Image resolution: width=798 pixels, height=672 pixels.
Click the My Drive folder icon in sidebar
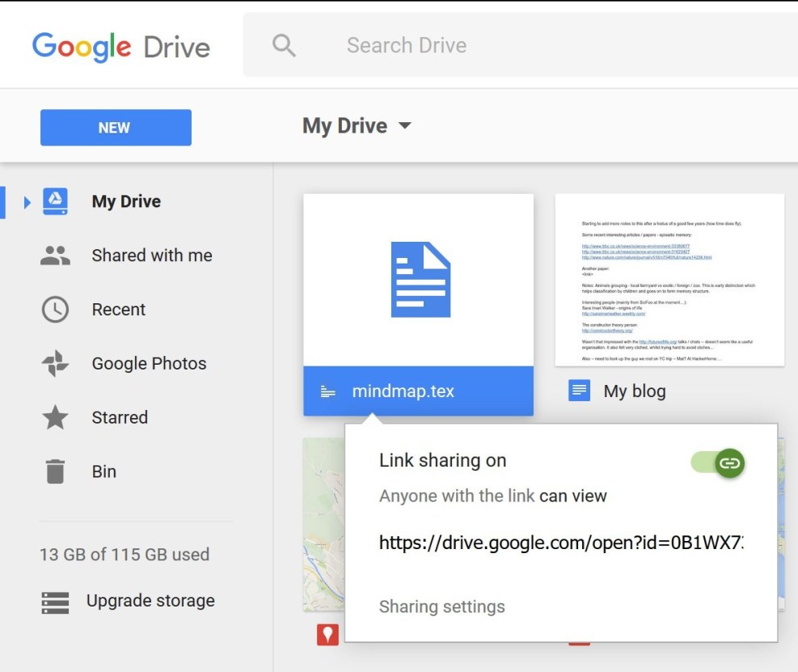point(55,201)
